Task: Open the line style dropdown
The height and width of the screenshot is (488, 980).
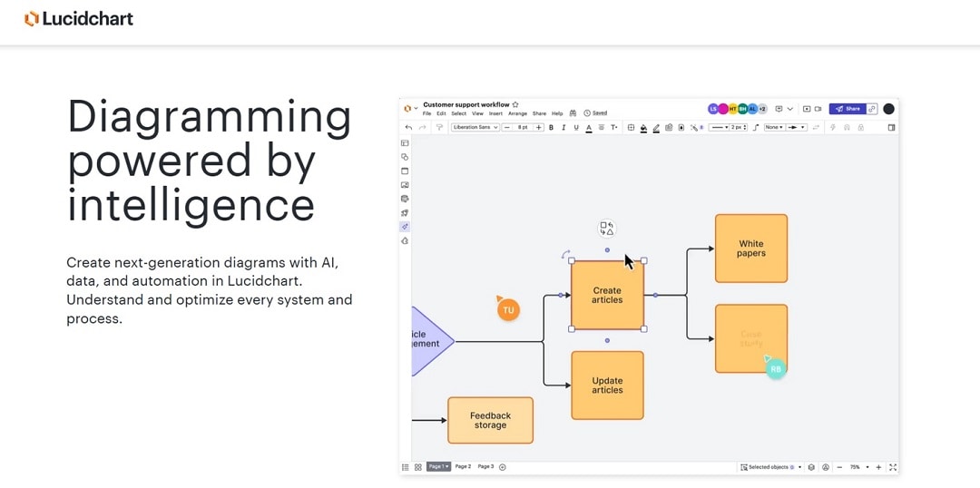Action: pos(718,128)
